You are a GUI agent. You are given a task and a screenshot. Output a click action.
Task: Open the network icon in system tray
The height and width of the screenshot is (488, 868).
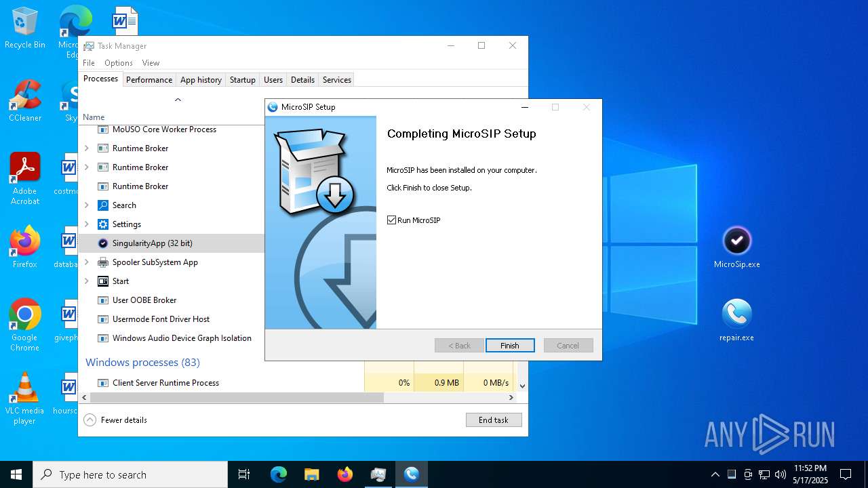[x=764, y=474]
